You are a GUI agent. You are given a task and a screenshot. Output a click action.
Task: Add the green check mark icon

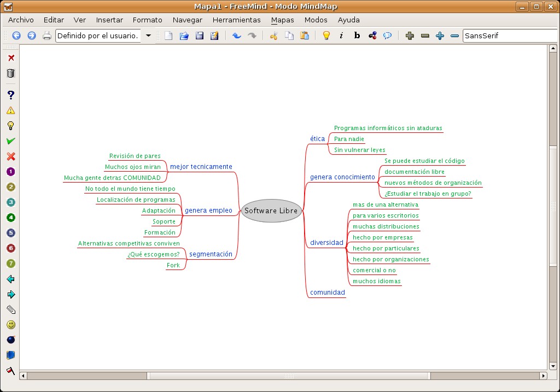tap(11, 141)
